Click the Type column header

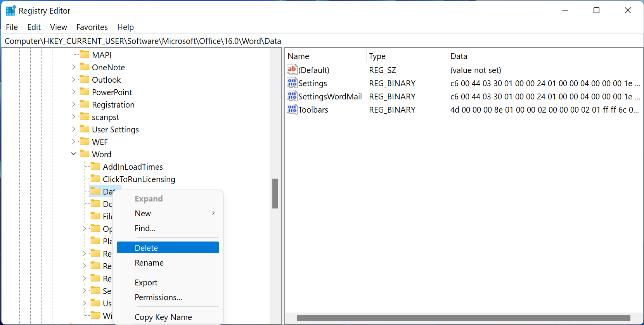[x=407, y=56]
